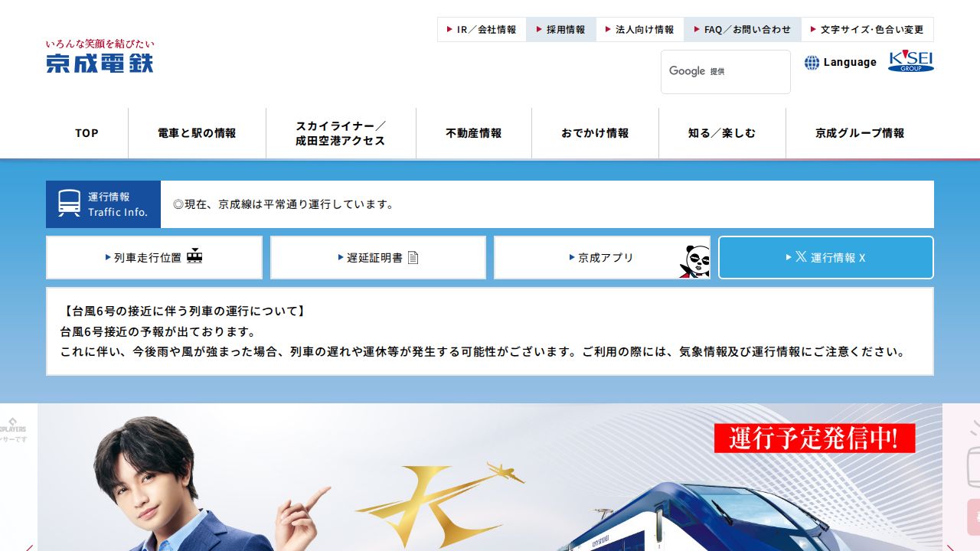Open 京成グループ情報 menu
This screenshot has width=980, height=551.
[860, 133]
